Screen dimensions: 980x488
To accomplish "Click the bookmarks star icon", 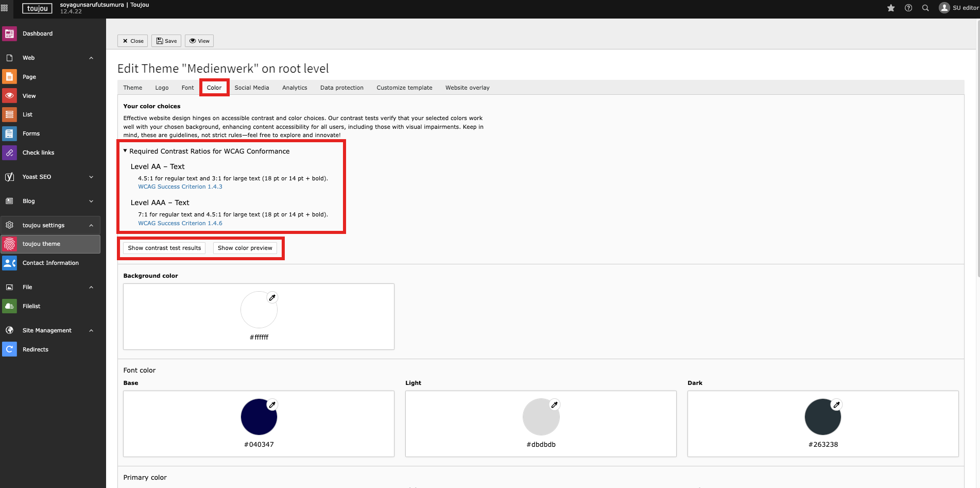I will click(891, 8).
